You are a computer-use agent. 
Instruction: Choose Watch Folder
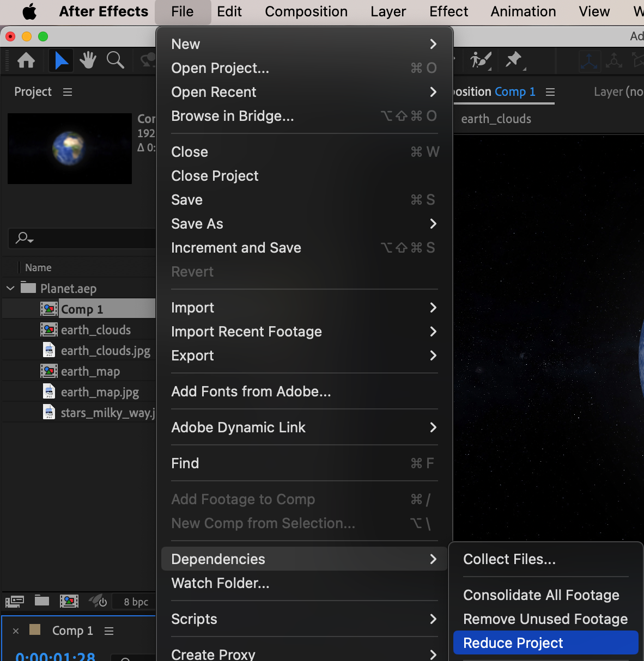coord(304,583)
